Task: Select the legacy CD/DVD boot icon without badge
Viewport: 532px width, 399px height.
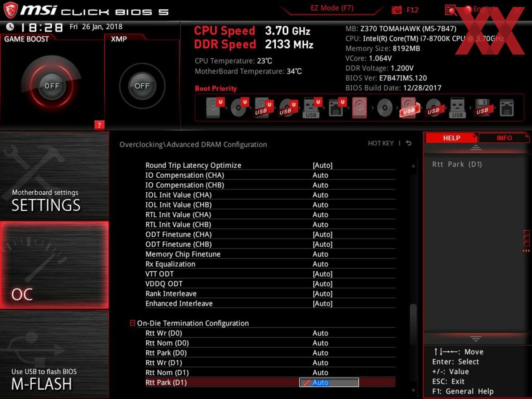Action: 385,108
